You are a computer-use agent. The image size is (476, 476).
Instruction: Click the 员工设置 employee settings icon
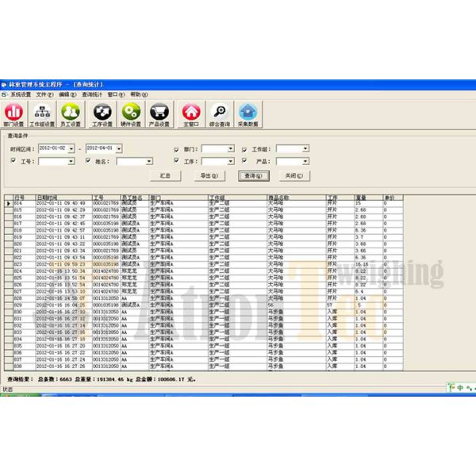click(71, 113)
